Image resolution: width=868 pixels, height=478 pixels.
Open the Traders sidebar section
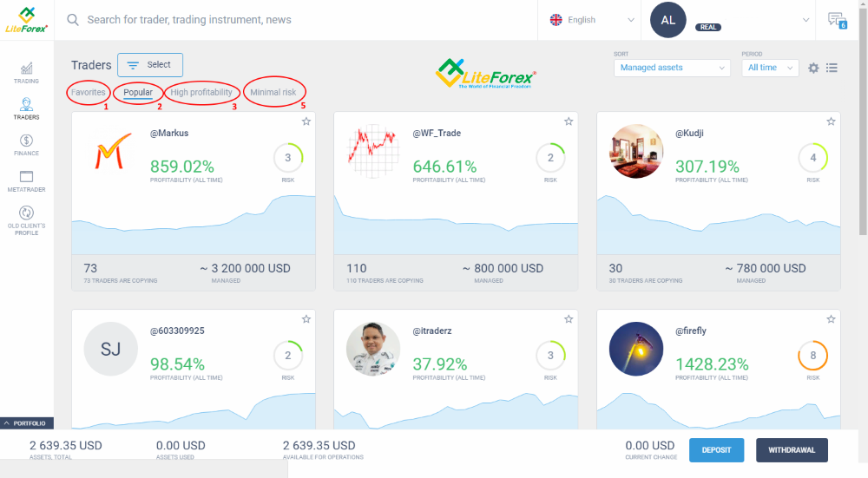[26, 109]
